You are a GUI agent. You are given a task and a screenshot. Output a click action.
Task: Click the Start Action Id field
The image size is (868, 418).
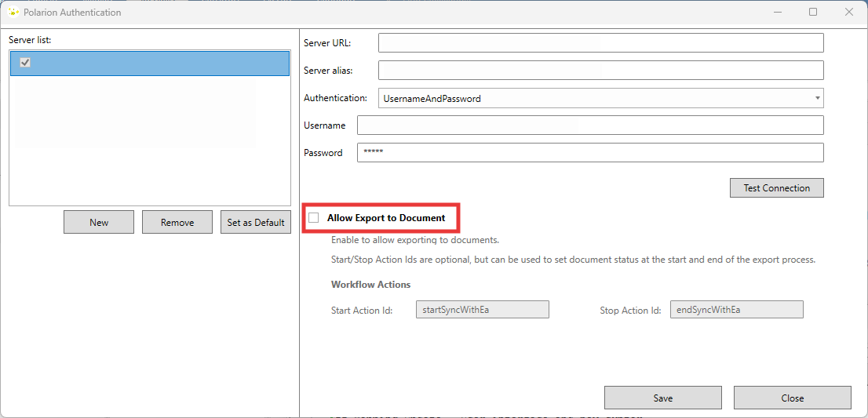coord(482,310)
